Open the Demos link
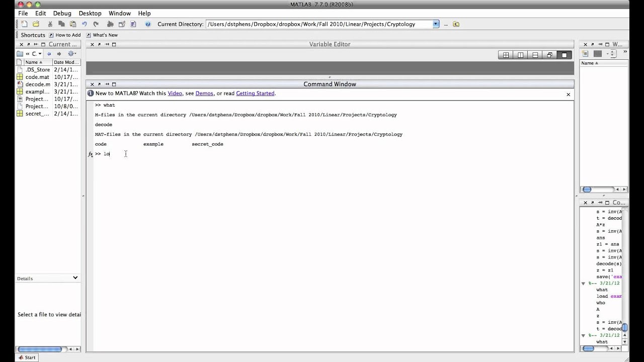The width and height of the screenshot is (644, 362). click(204, 94)
